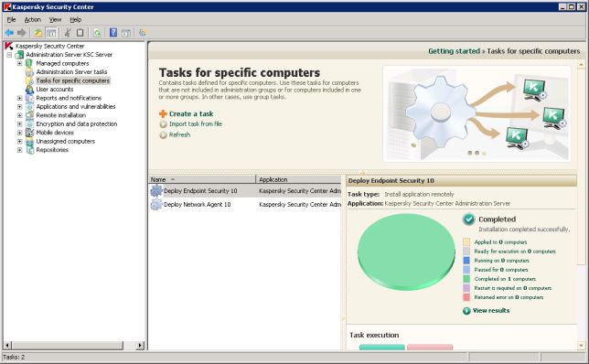Click the Create a task link
The height and width of the screenshot is (364, 589).
point(191,113)
